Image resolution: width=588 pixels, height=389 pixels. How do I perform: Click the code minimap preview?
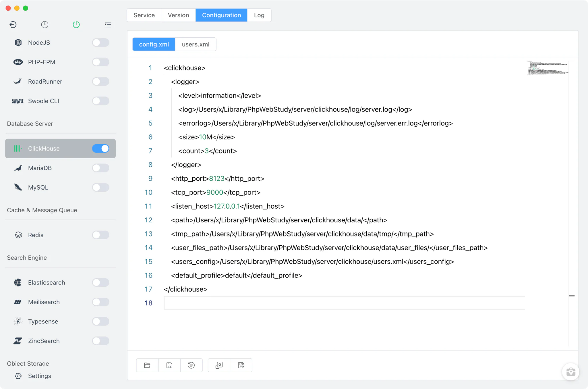point(547,68)
